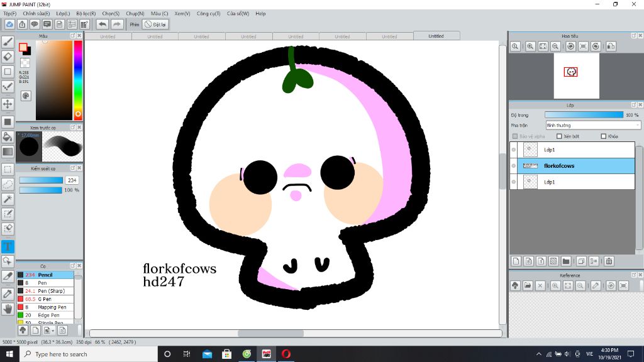Open the Tệp(F) menu

pyautogui.click(x=10, y=14)
